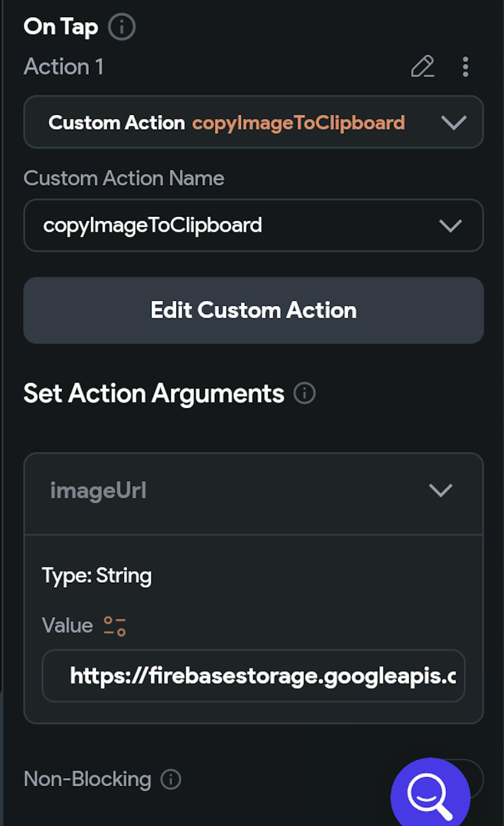Open the Custom Action type dropdown
Screen dimensions: 504x826
[x=253, y=122]
